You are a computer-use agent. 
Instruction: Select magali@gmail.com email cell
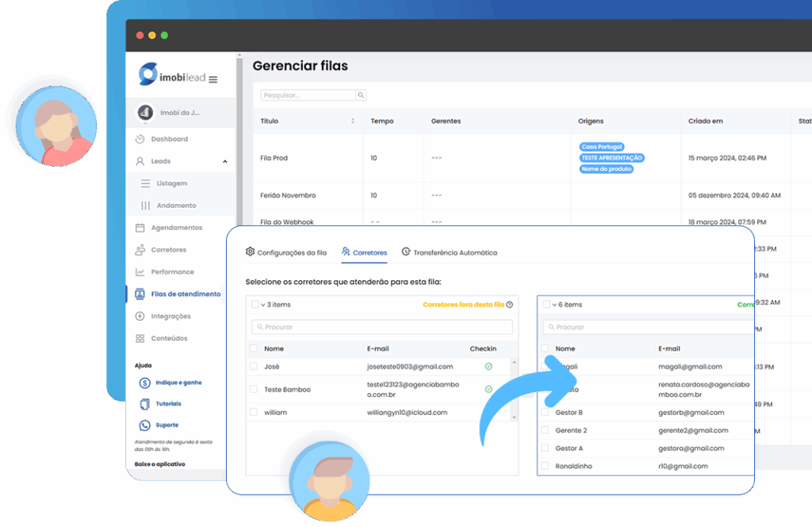[x=691, y=367]
